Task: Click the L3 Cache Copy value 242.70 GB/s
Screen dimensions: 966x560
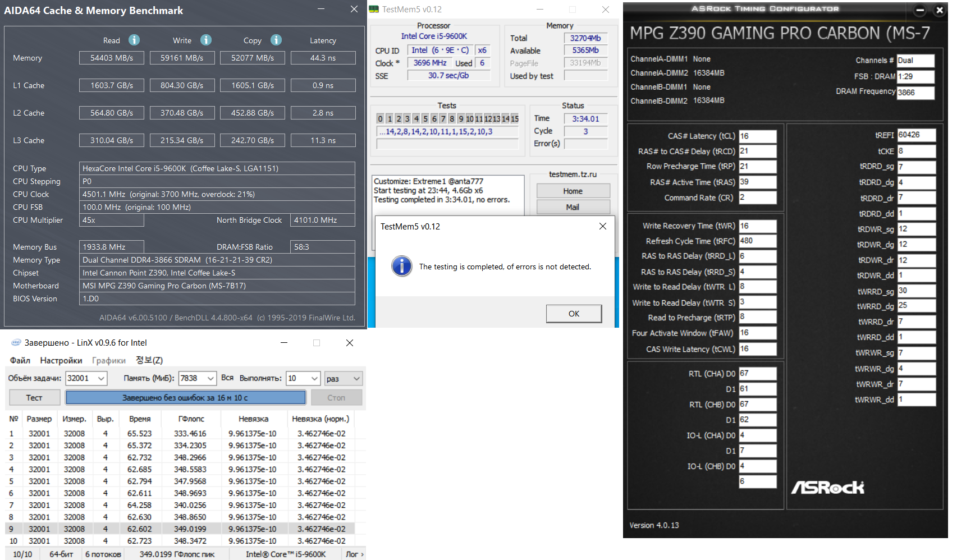Action: 253,140
